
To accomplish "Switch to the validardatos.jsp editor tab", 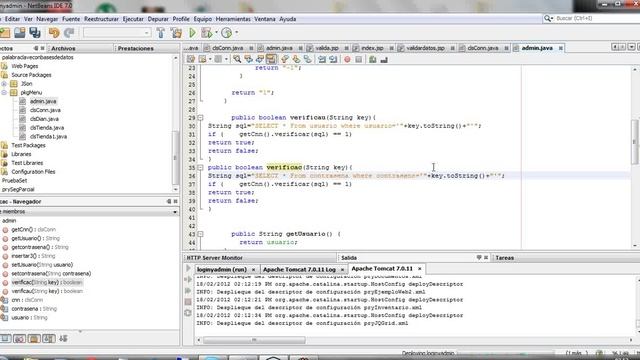I will 425,48.
